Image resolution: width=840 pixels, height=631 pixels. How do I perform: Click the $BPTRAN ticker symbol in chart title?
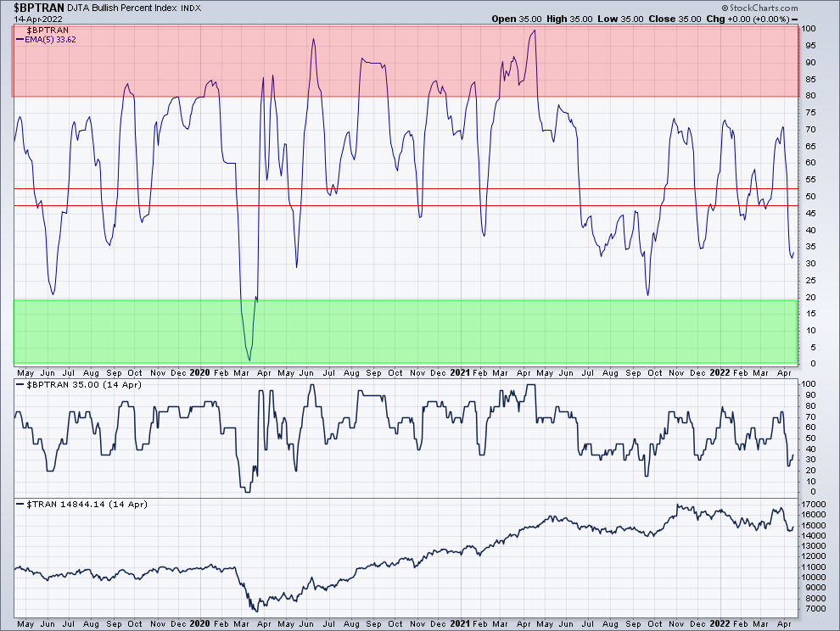[x=39, y=8]
